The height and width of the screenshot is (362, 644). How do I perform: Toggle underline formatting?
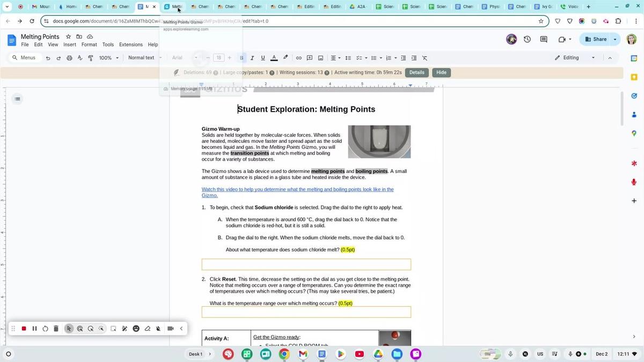[262, 58]
